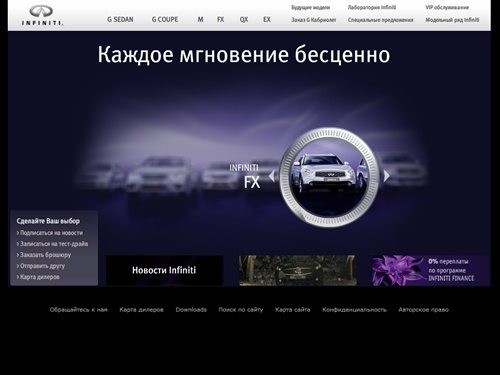Select the QX model menu item
The width and height of the screenshot is (500, 375).
coord(244,20)
